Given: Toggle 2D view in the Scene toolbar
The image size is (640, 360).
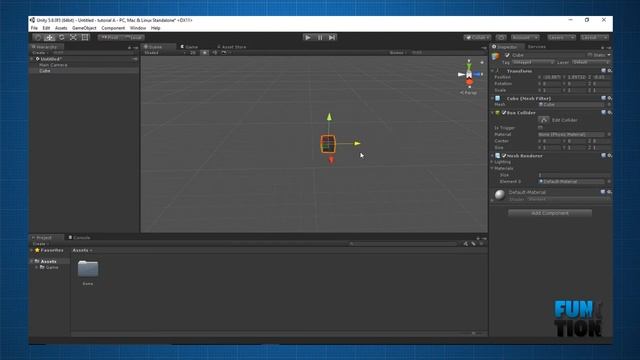Looking at the screenshot, I should (x=193, y=53).
